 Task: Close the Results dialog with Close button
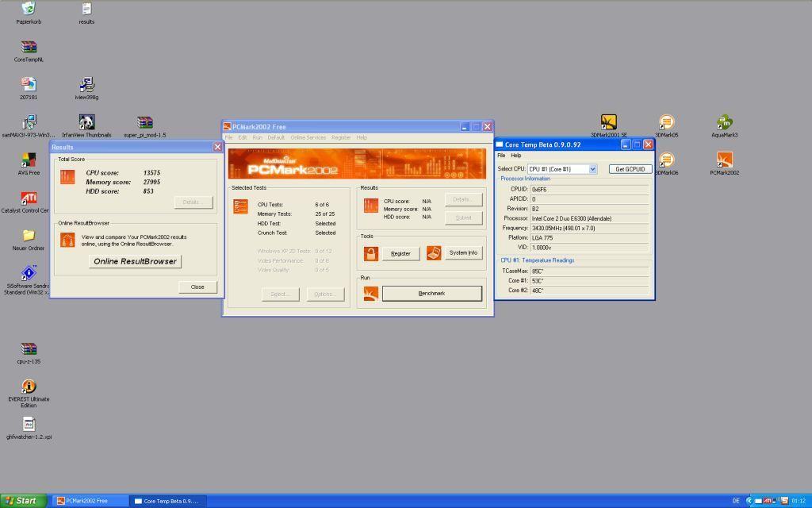coord(197,287)
